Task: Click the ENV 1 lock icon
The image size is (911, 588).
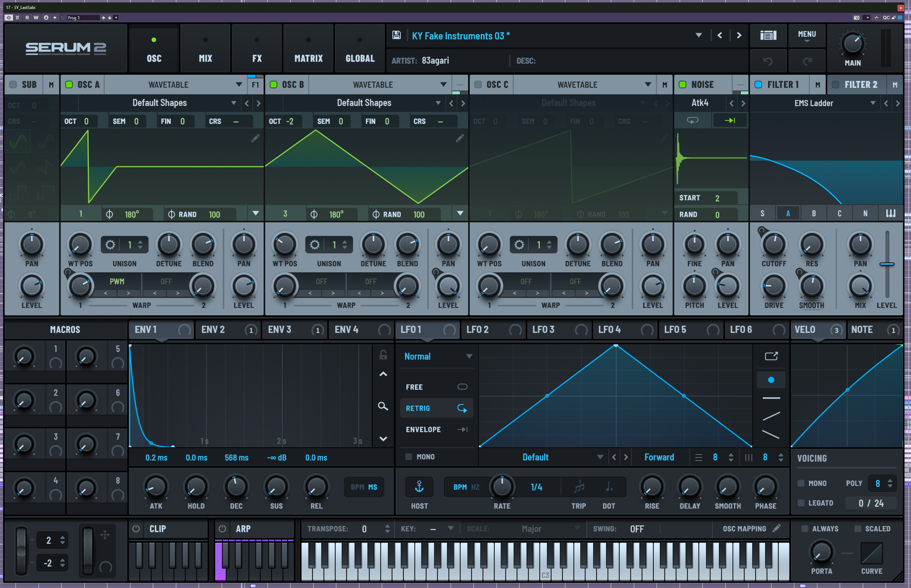Action: [x=383, y=355]
